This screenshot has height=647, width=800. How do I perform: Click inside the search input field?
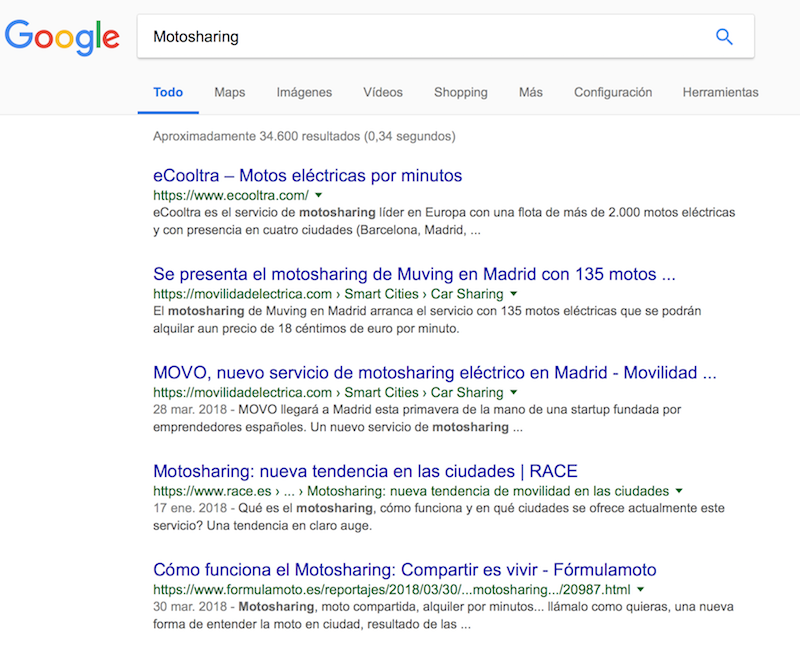click(400, 36)
